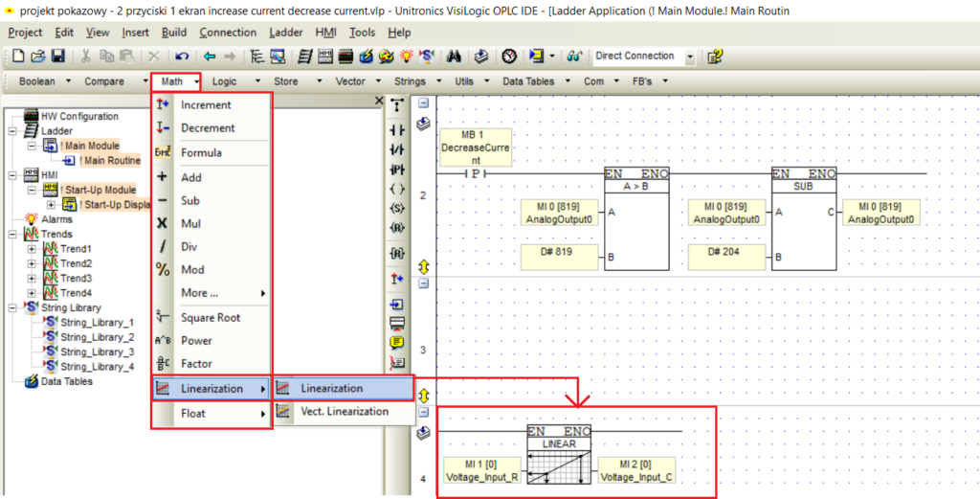980x499 pixels.
Task: Click the LINEAR function block in rung 4
Action: tap(559, 456)
